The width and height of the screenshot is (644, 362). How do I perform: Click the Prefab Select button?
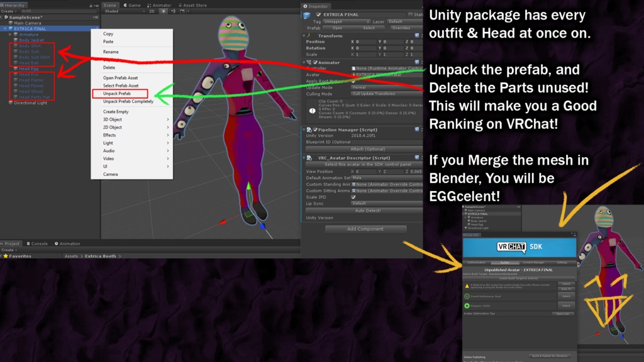(369, 28)
